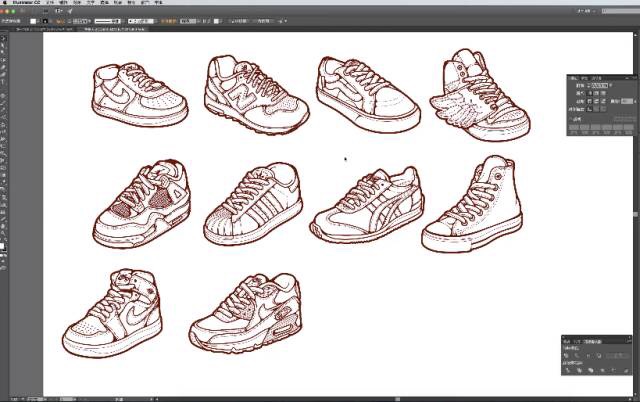Switch to the first document tab
Viewport: 640px width, 402px height.
click(44, 29)
